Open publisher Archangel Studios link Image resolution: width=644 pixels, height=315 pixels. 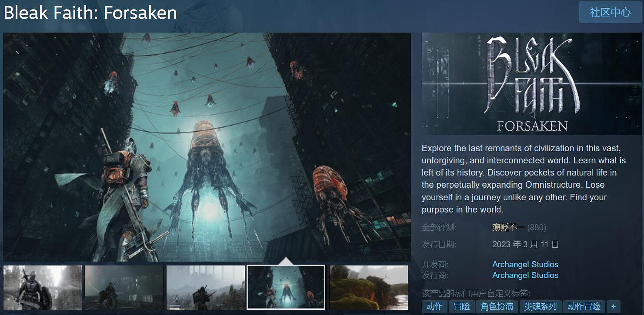point(525,275)
